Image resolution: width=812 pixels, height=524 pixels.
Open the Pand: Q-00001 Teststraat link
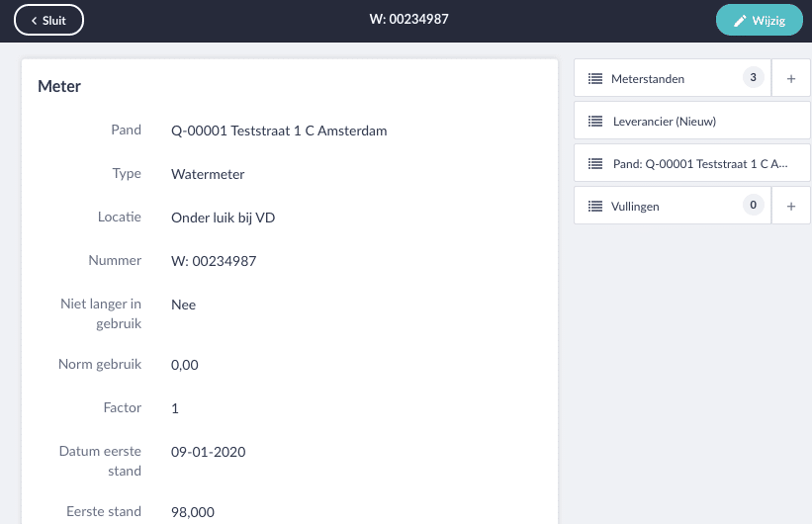(x=692, y=163)
